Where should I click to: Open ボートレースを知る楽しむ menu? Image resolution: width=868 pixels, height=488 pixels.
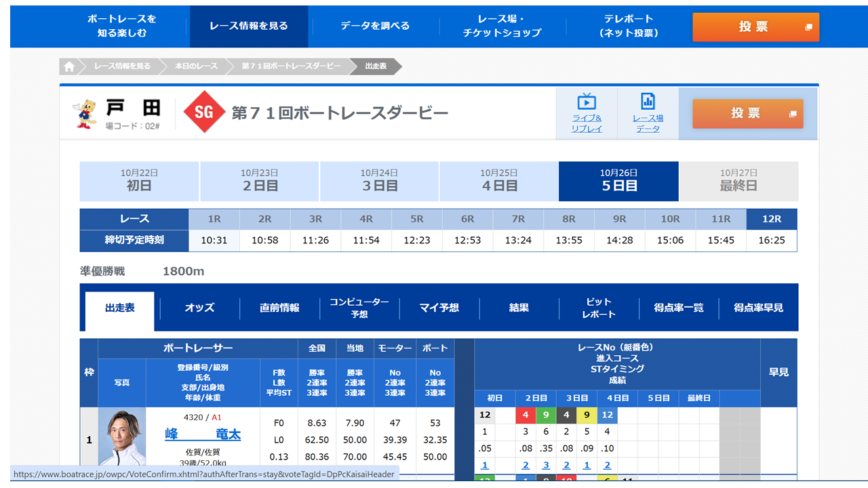121,26
